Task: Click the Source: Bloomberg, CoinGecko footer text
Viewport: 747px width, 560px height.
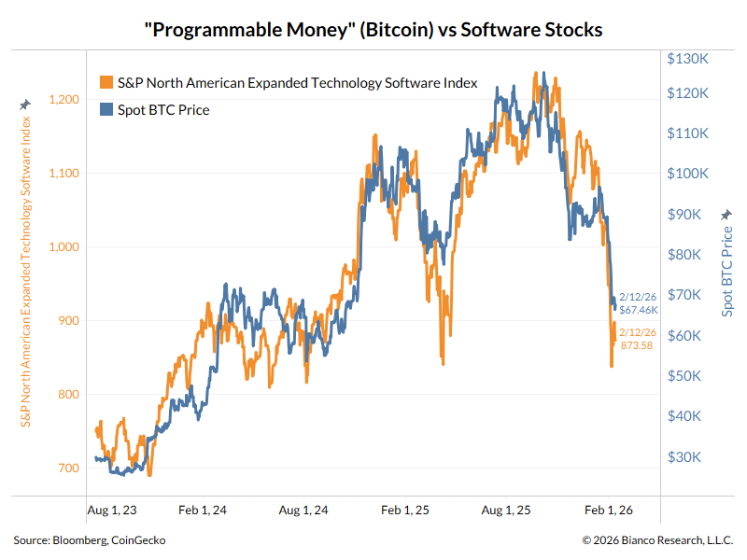Action: (x=90, y=539)
